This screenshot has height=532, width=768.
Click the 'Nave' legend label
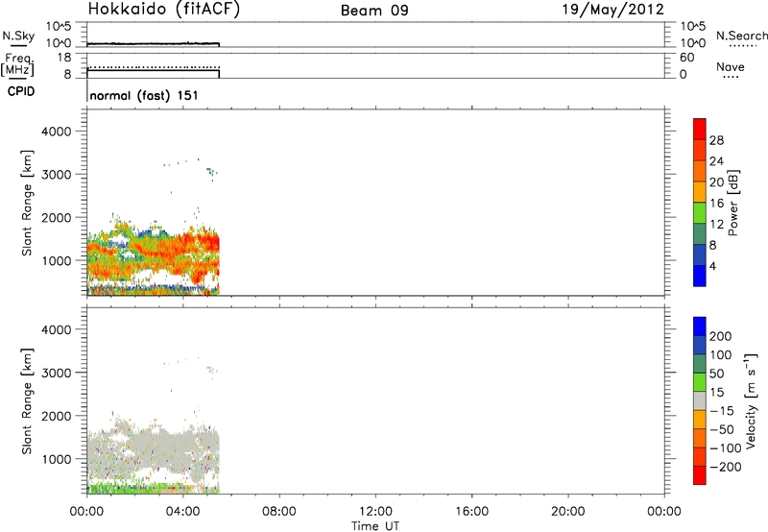731,67
